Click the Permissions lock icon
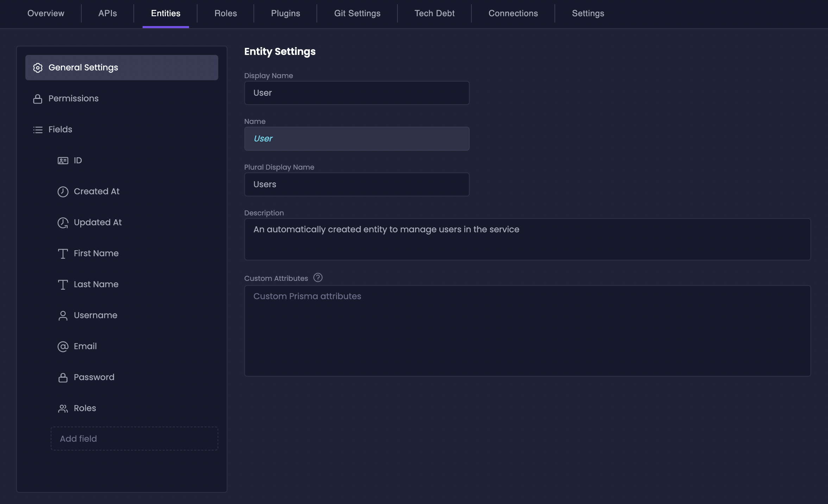 click(x=38, y=99)
